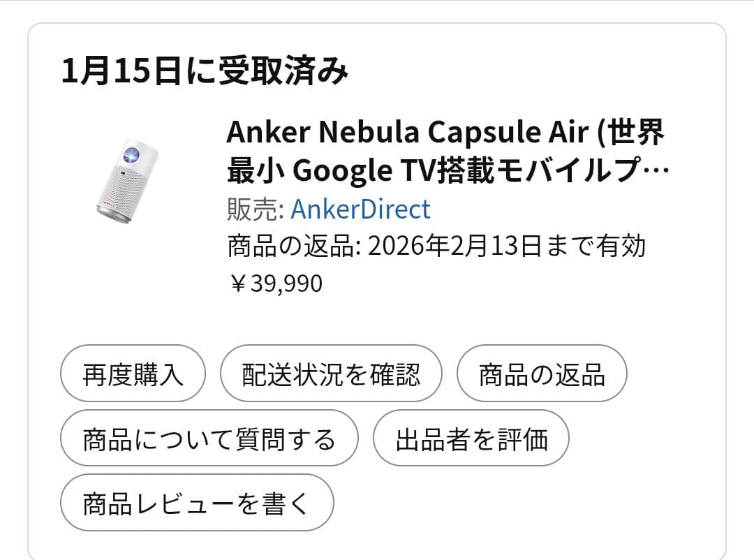Write a product review for the projector
The height and width of the screenshot is (560, 754).
tap(198, 502)
